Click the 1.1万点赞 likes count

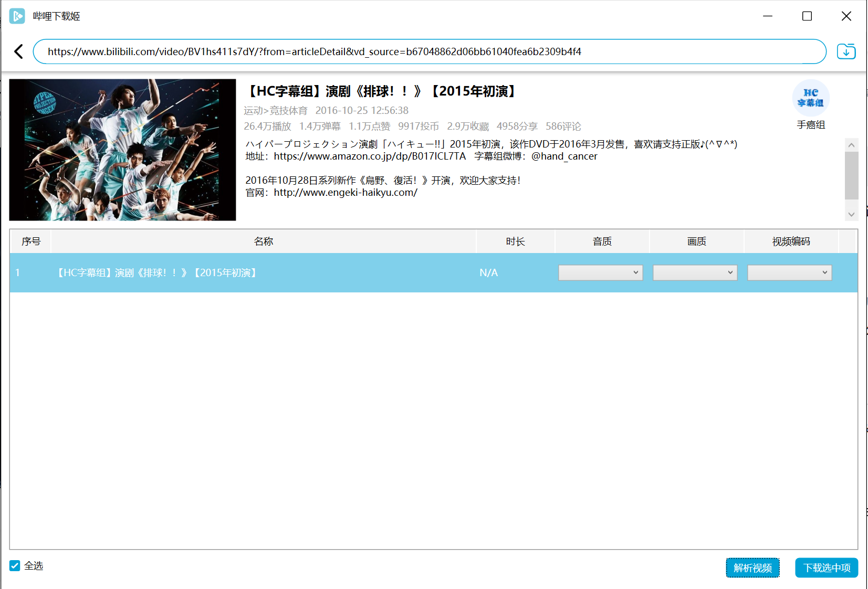tap(370, 127)
